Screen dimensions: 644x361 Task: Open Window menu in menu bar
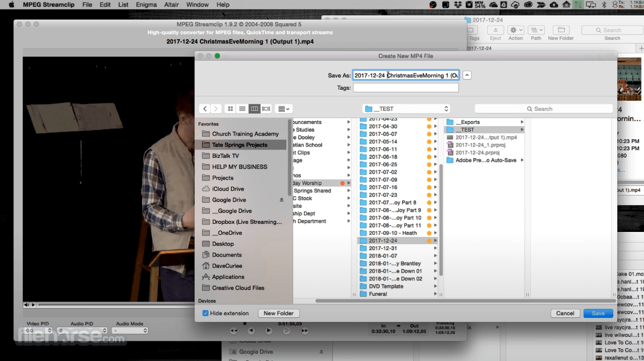pos(198,5)
